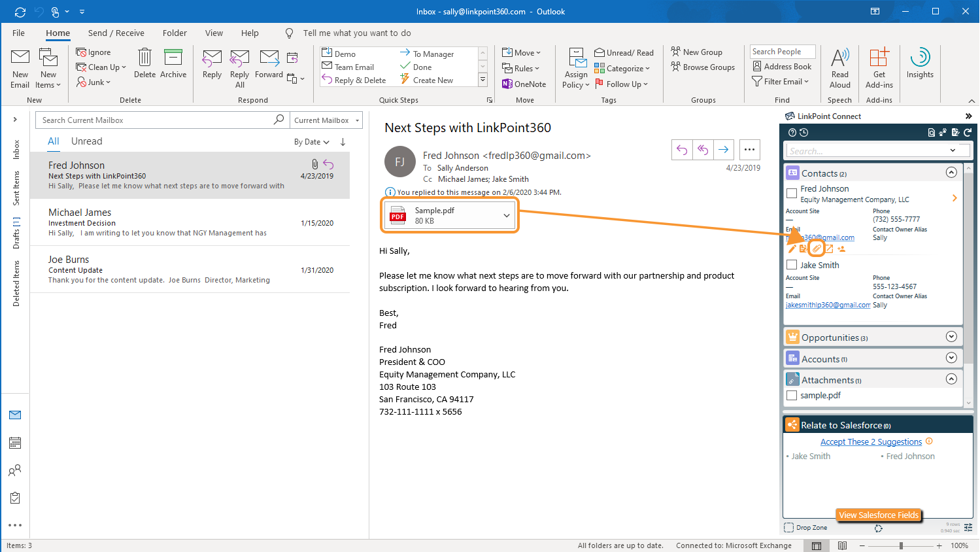The image size is (980, 552).
Task: Click the Reply ribbon button
Action: tap(212, 64)
